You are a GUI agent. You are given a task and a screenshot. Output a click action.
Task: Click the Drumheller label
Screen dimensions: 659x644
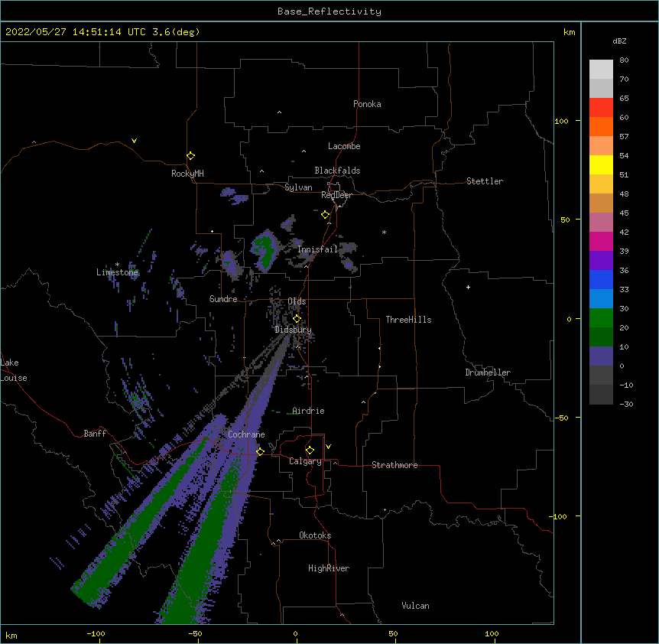488,372
